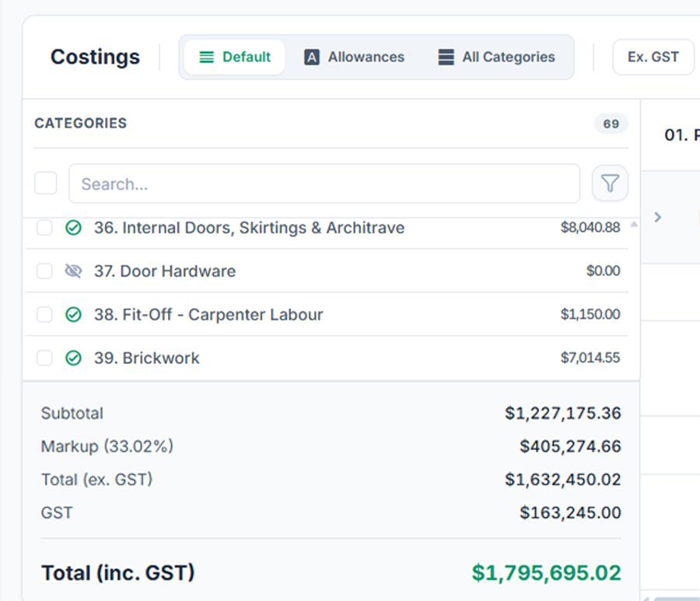Click the $1,150.00 Carpenter Labour amount
Viewport: 700px width, 601px height.
(x=590, y=315)
